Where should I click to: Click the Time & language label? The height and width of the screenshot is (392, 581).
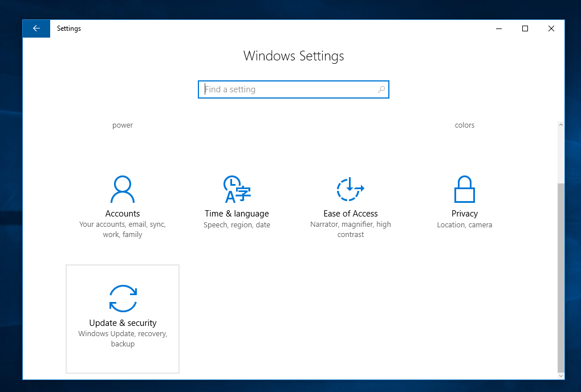(x=237, y=214)
